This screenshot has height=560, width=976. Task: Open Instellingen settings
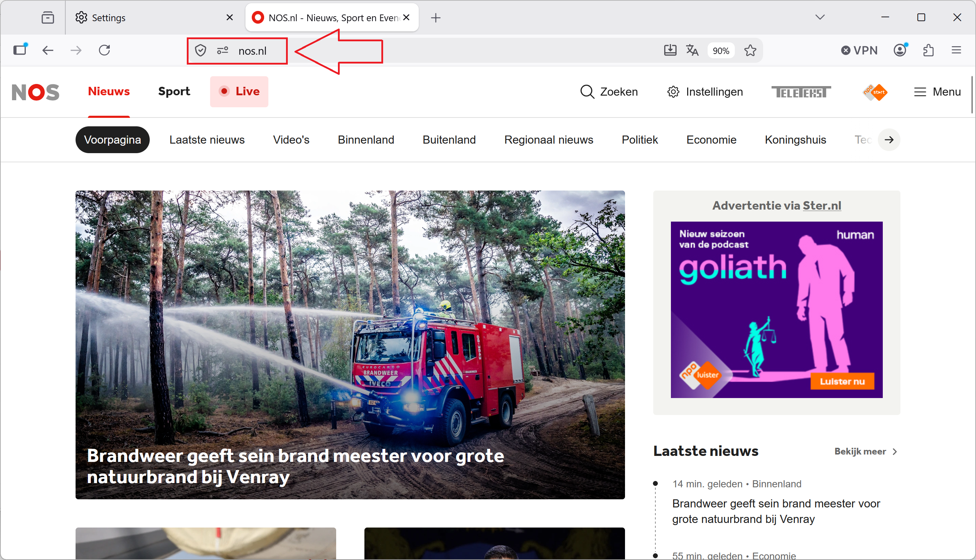pos(705,92)
